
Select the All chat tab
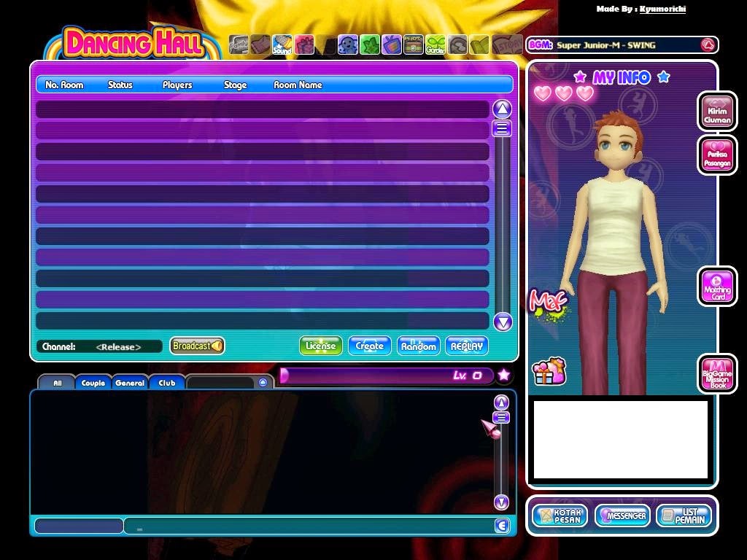57,383
